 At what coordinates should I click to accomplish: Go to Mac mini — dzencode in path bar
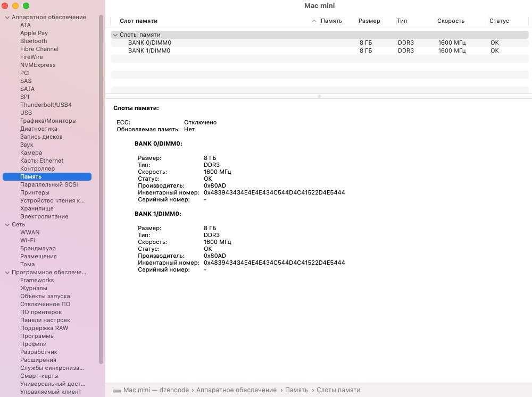pos(156,390)
